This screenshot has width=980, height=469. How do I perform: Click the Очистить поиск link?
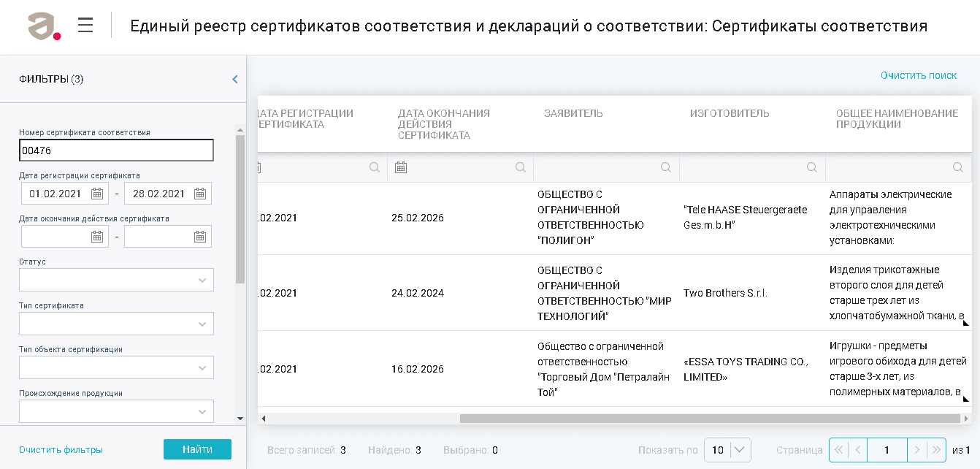[x=918, y=75]
